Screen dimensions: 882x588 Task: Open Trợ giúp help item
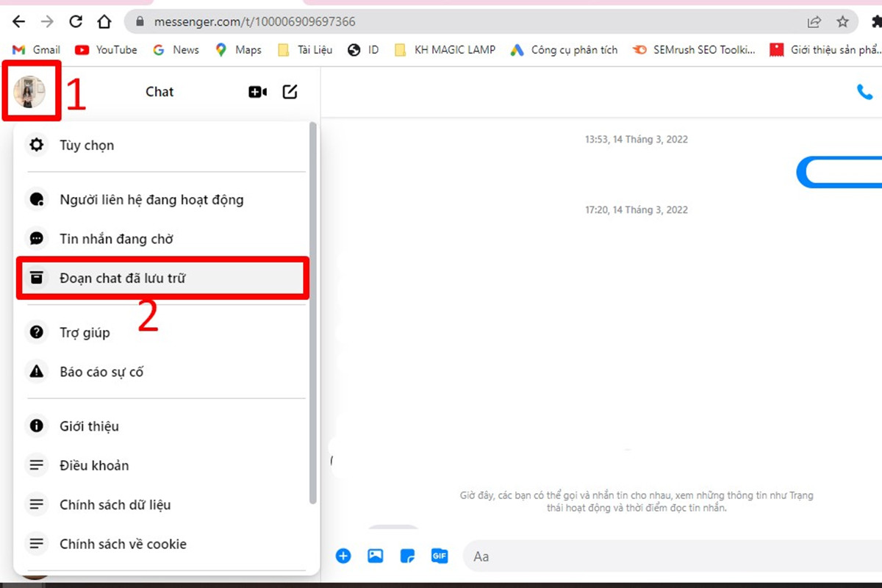tap(166, 332)
